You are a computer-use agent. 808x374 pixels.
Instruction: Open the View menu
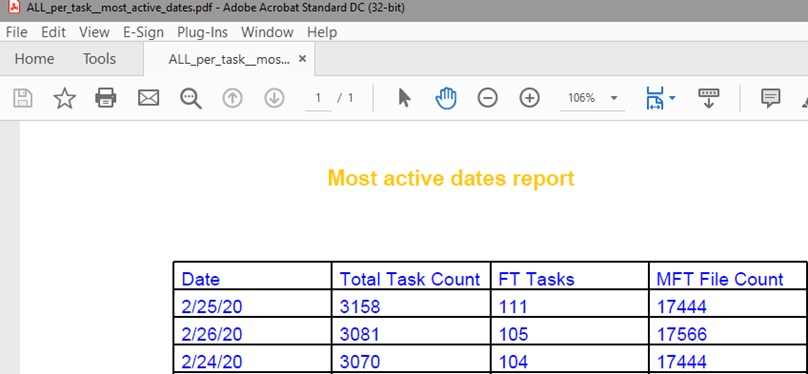[94, 32]
